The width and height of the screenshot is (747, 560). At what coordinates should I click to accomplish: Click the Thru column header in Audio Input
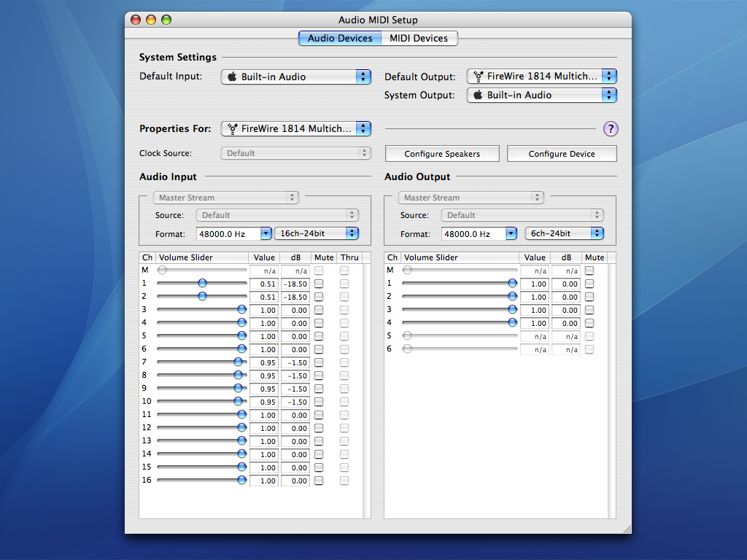pyautogui.click(x=349, y=257)
